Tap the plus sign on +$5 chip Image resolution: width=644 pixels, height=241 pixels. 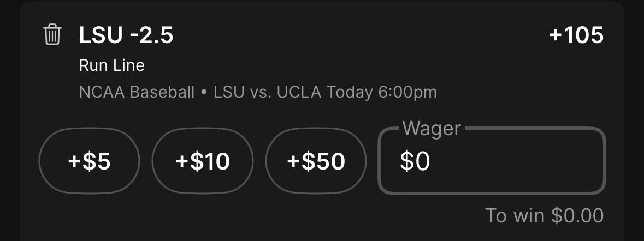coord(74,161)
